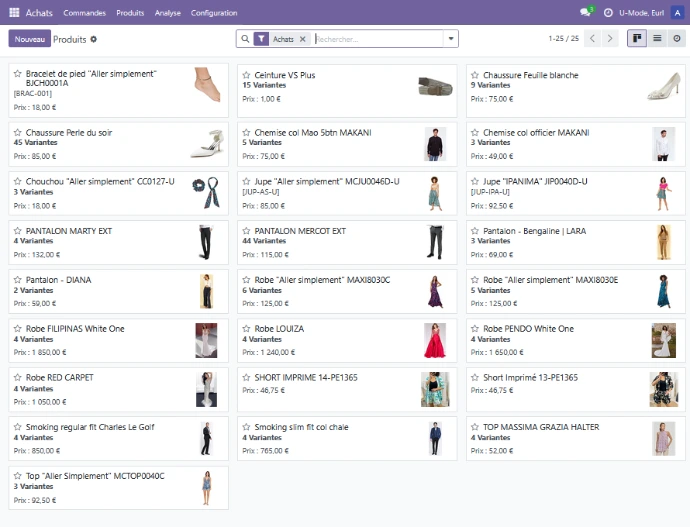Toggle star on Chouchou CC0127-U
The height and width of the screenshot is (527, 690).
coord(18,181)
